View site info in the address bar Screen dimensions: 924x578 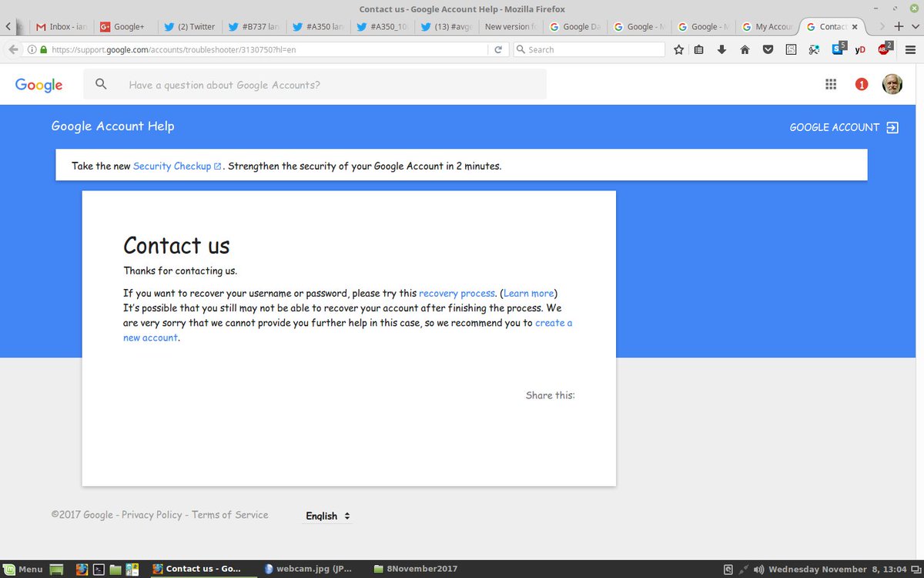(x=31, y=49)
